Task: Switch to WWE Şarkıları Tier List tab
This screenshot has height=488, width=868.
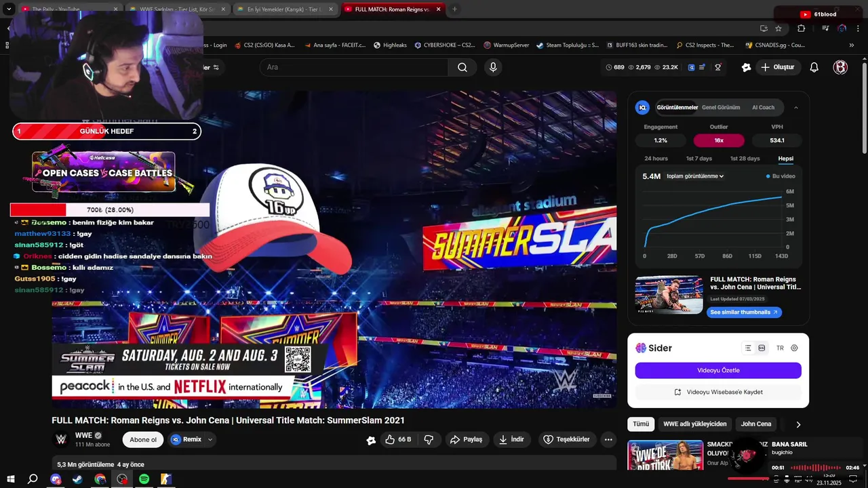Action: coord(177,9)
